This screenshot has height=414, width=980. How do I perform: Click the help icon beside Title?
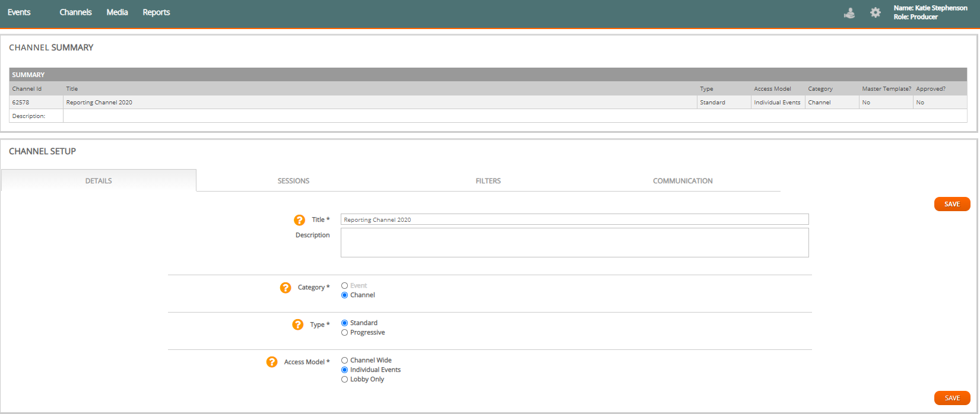[300, 220]
